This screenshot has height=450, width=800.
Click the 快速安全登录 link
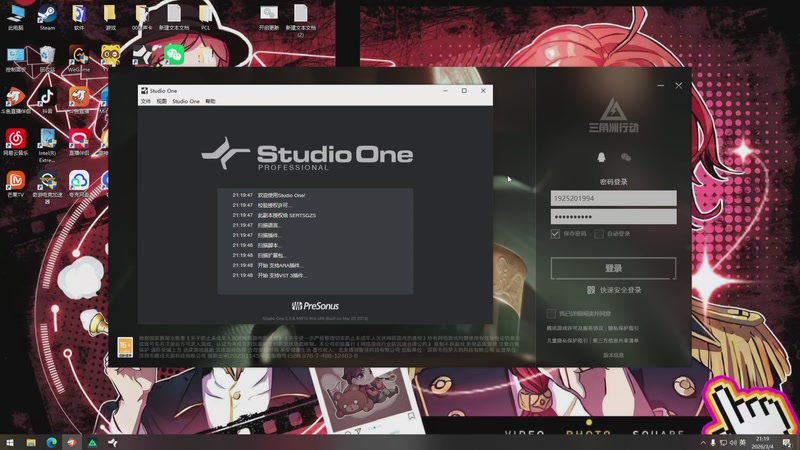click(x=620, y=290)
